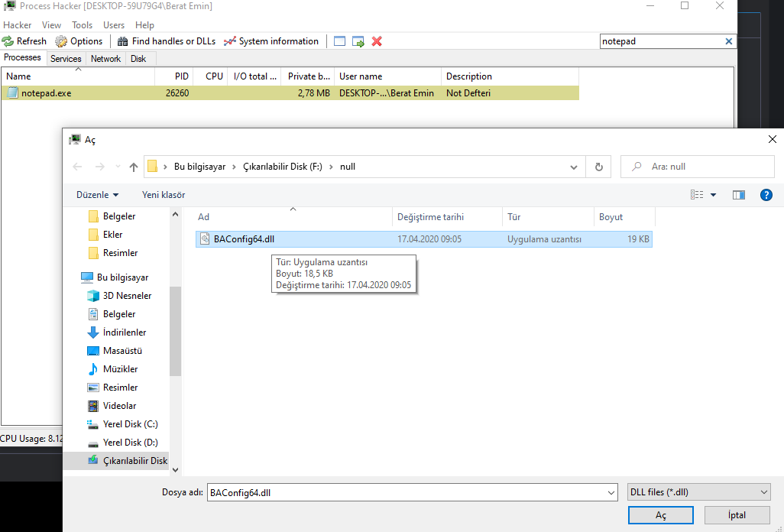Open the Hacker menu
This screenshot has width=784, height=532.
(x=17, y=25)
